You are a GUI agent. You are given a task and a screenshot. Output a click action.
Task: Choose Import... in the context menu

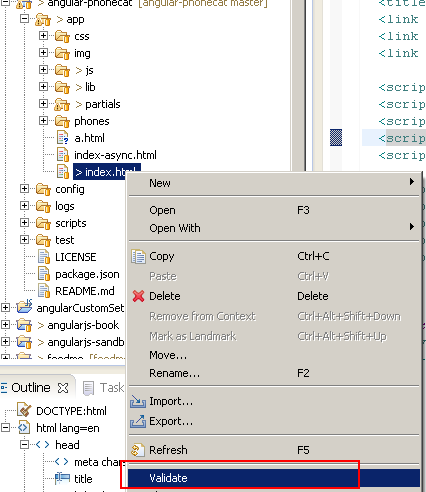pos(274,401)
